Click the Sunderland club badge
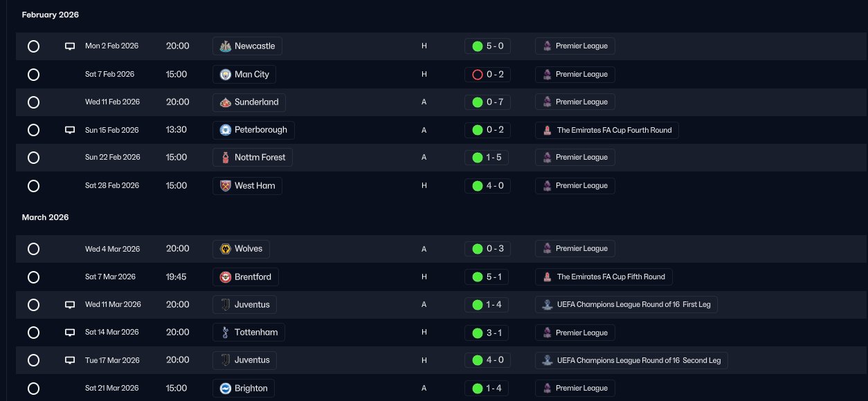The image size is (868, 401). [x=225, y=102]
